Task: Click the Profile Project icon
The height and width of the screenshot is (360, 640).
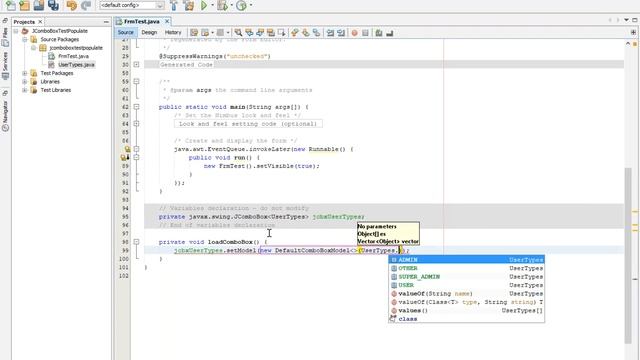Action: (x=241, y=5)
